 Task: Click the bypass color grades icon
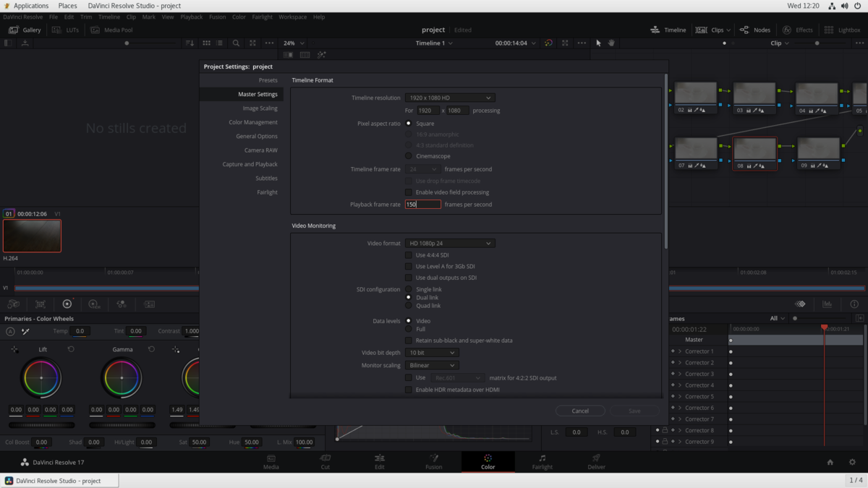click(548, 43)
